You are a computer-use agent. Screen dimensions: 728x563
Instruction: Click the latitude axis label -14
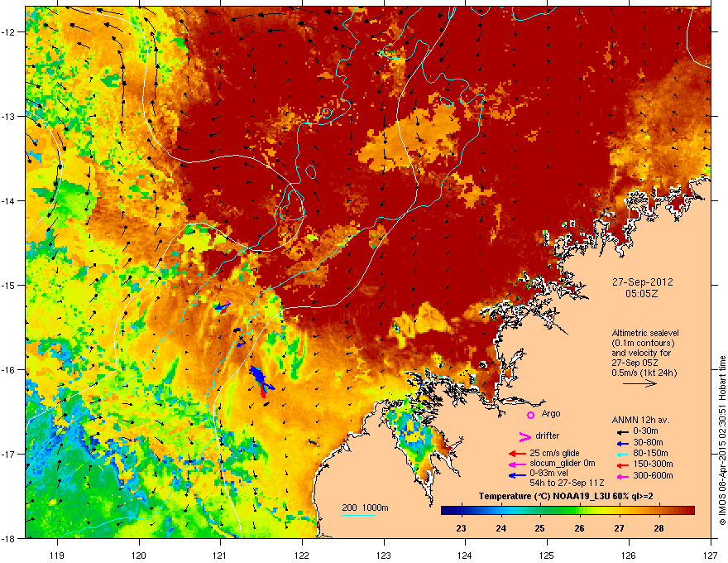tap(8, 201)
